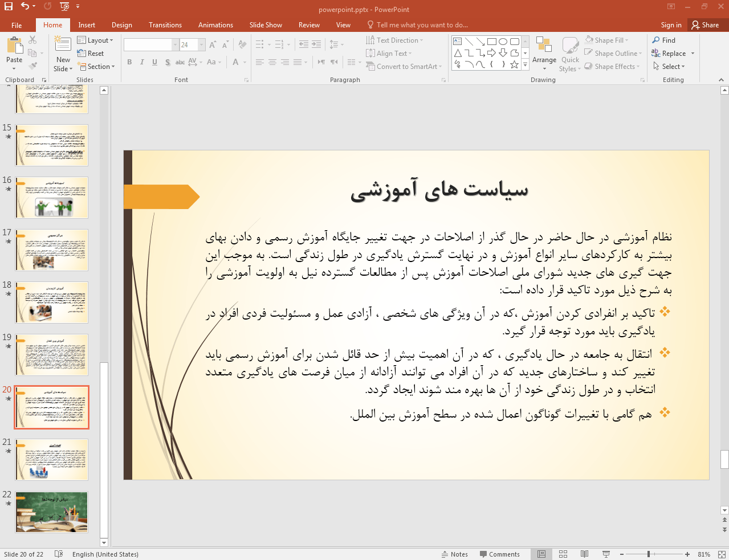Open the font size dropdown
Screen dimensions: 729x560
point(201,45)
